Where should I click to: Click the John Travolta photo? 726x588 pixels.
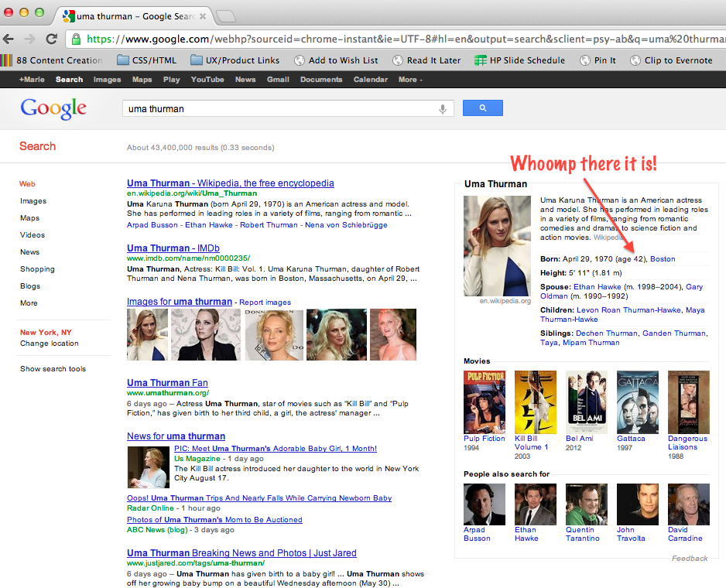pos(638,504)
